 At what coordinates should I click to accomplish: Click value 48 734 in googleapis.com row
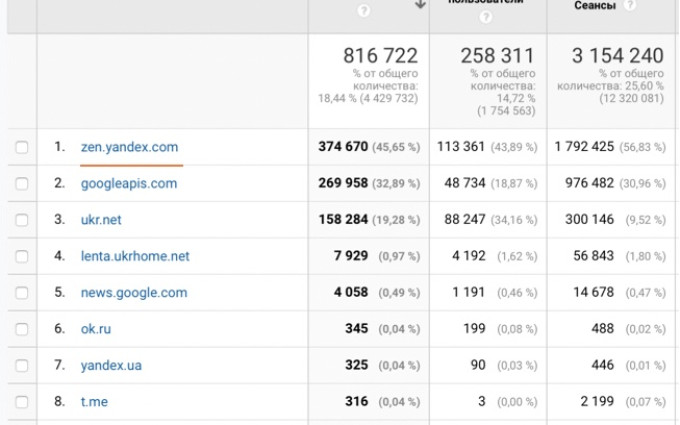464,183
